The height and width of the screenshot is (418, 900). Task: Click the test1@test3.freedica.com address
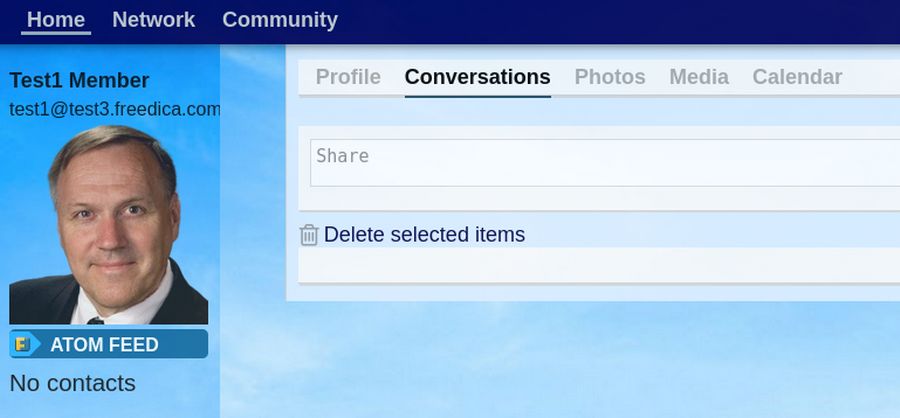coord(114,109)
